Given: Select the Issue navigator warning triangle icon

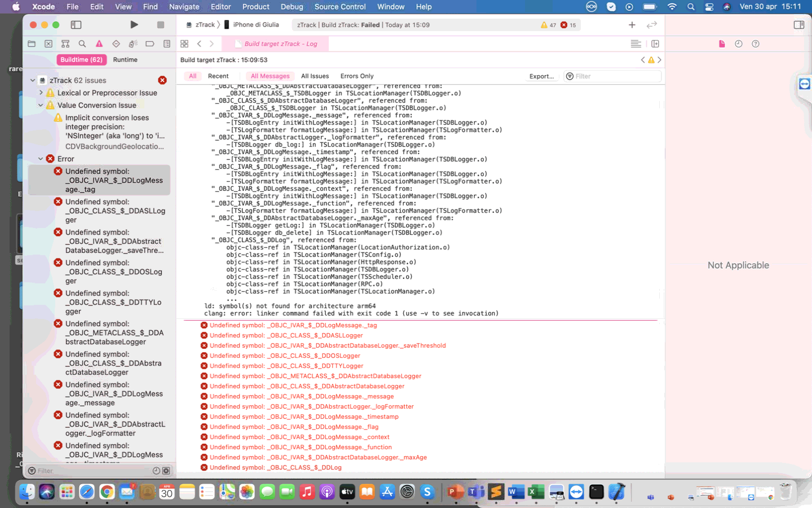Looking at the screenshot, I should pos(99,43).
